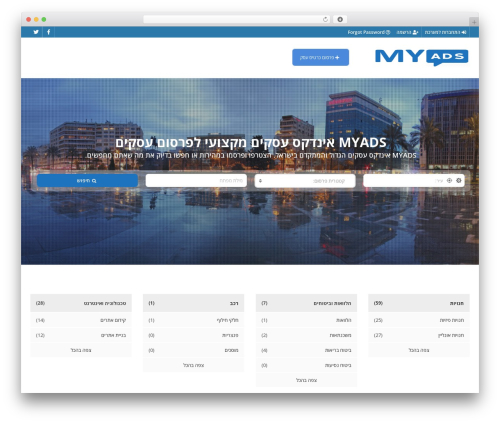Click the MYADS logo
The height and width of the screenshot is (423, 500).
click(422, 57)
